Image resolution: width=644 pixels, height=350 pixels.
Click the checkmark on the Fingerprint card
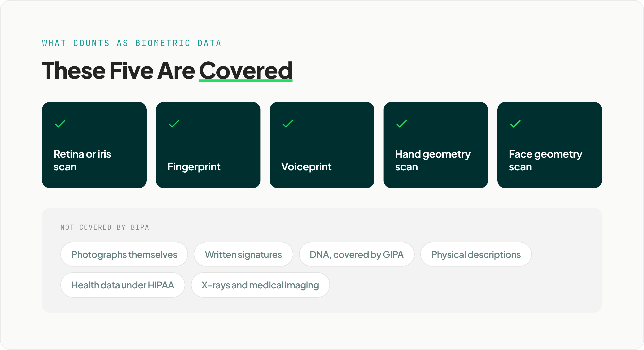tap(174, 124)
